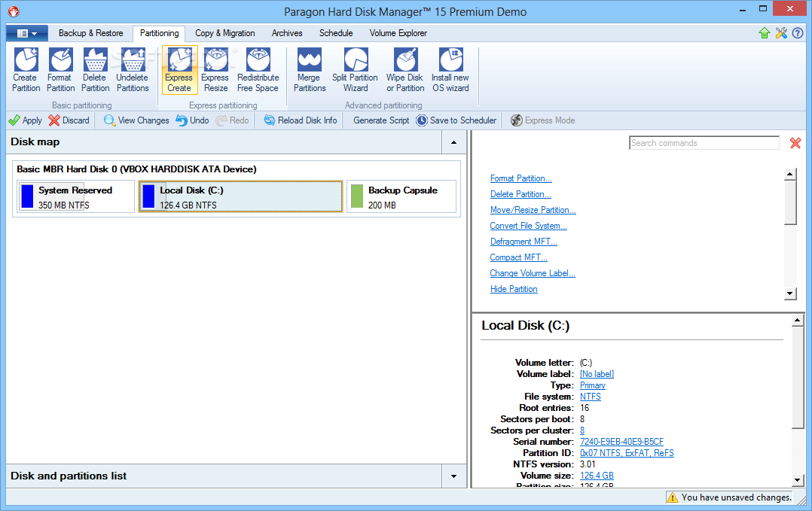Click the Search commands field
Image resolution: width=812 pixels, height=511 pixels.
pos(704,143)
